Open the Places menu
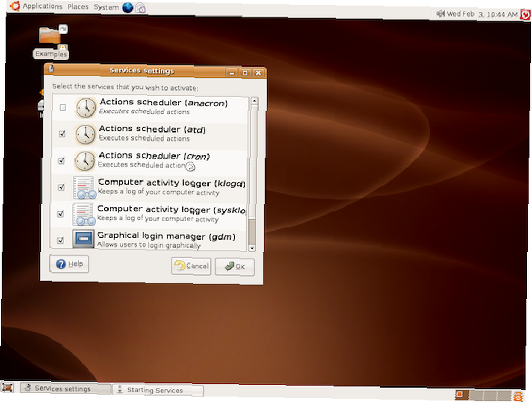 78,7
